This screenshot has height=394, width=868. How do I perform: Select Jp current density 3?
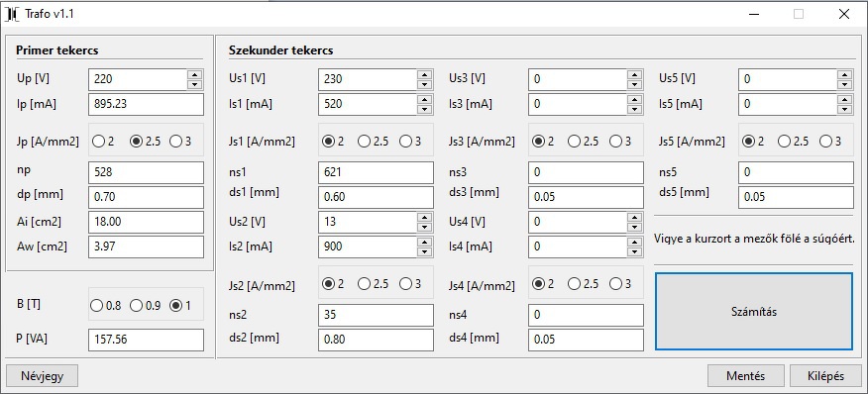pos(180,142)
